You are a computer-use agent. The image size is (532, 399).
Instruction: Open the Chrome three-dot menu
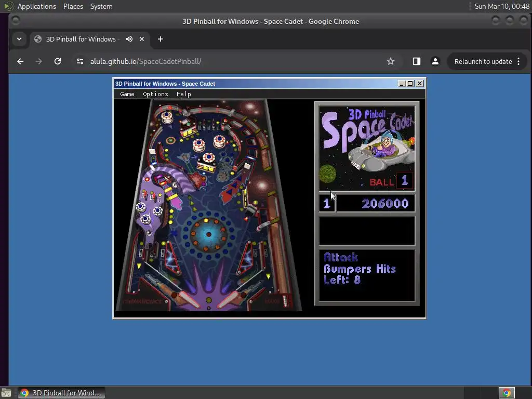pyautogui.click(x=518, y=61)
